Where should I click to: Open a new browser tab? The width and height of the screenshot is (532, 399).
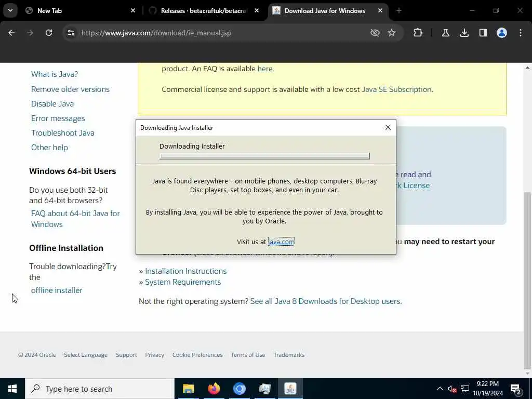pyautogui.click(x=399, y=11)
